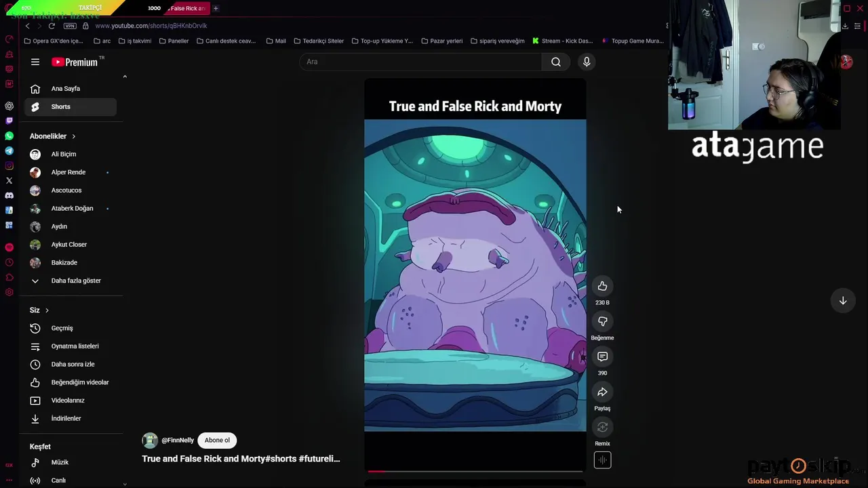Go back with browser back arrow
868x488 pixels.
tap(27, 26)
